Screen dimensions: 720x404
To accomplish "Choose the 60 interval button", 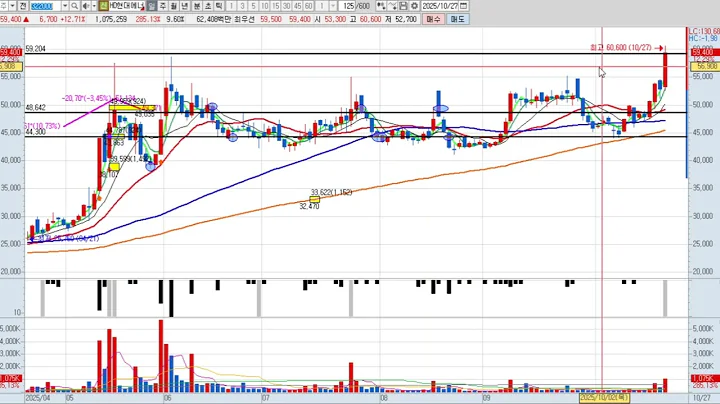I will pos(309,6).
